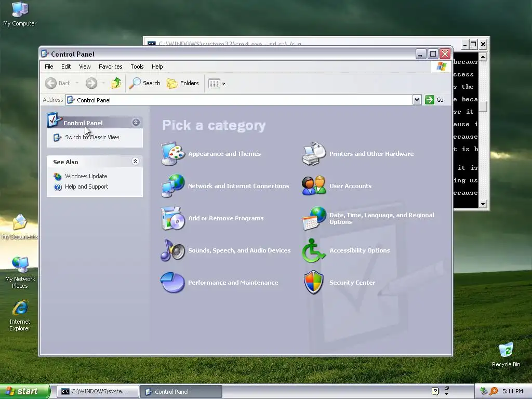Click the taskbar clock showing 5:11 PM
532x399 pixels.
coord(513,392)
